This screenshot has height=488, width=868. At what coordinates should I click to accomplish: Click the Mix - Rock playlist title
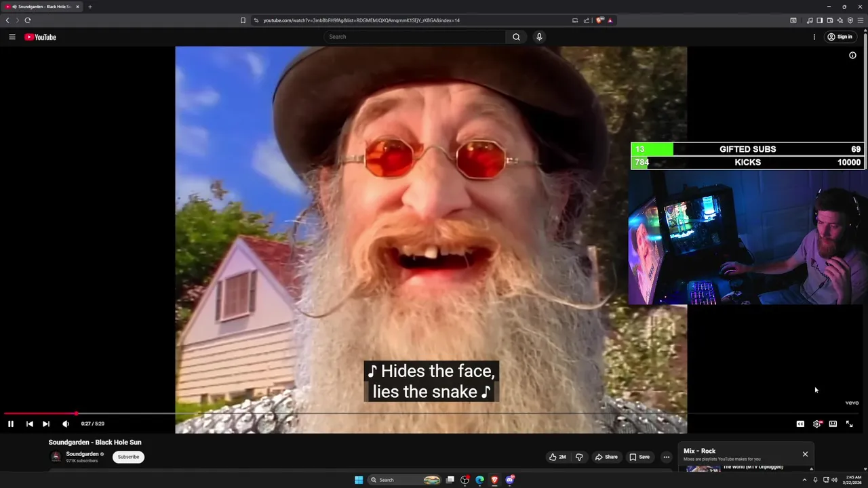pyautogui.click(x=699, y=451)
